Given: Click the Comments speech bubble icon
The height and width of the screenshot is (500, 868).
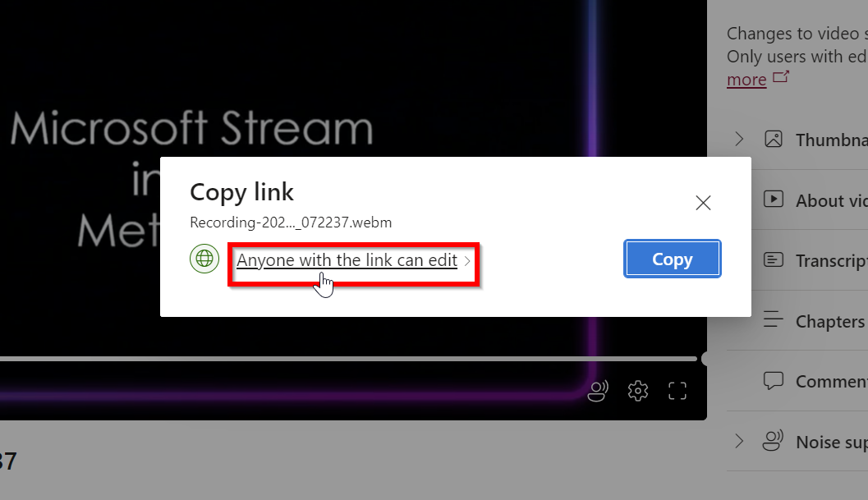Looking at the screenshot, I should (x=774, y=380).
